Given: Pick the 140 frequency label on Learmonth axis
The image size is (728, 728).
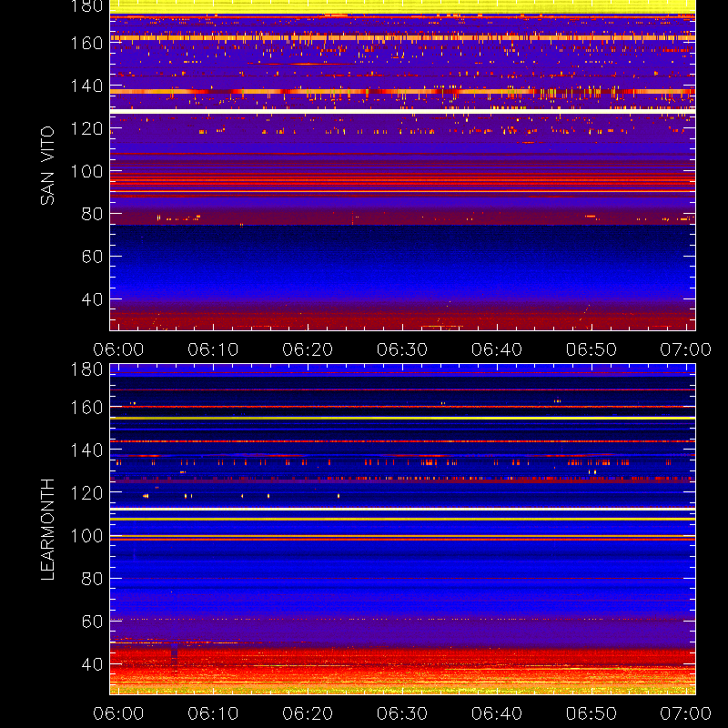Looking at the screenshot, I should point(86,450).
